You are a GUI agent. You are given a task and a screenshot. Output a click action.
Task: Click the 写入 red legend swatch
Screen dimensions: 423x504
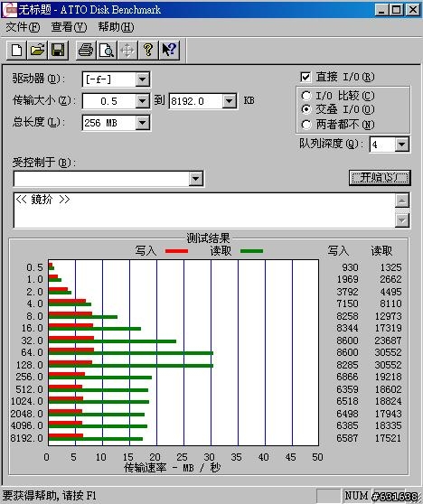tap(176, 251)
